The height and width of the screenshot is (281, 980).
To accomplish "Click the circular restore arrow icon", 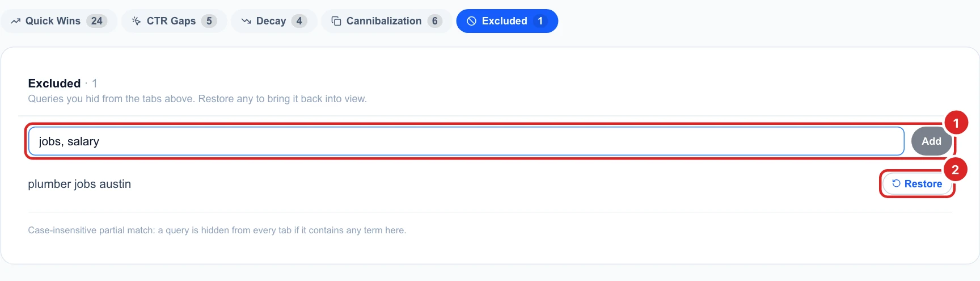I will pyautogui.click(x=896, y=183).
